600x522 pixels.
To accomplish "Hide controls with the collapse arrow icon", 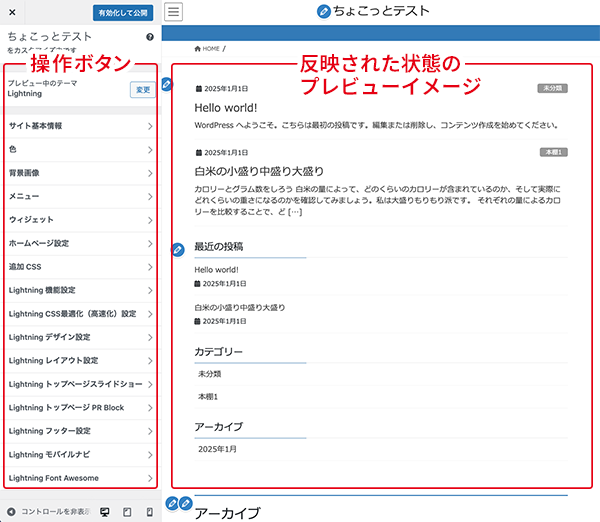I will click(10, 511).
